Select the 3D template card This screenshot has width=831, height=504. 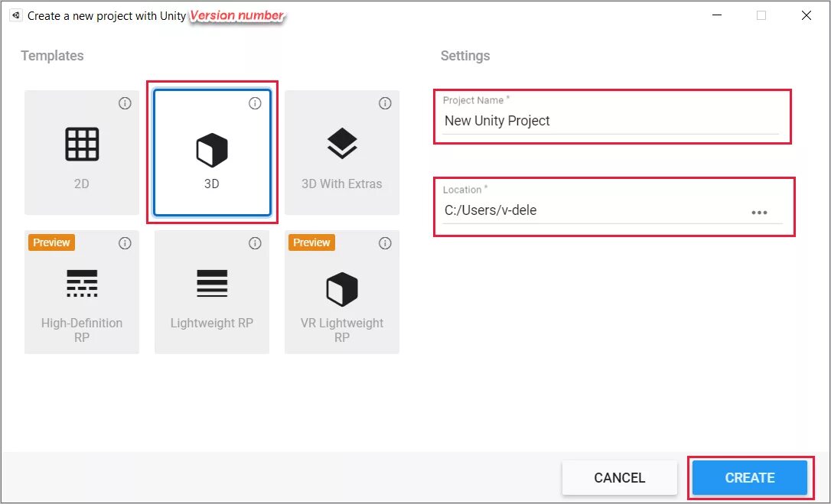point(212,152)
